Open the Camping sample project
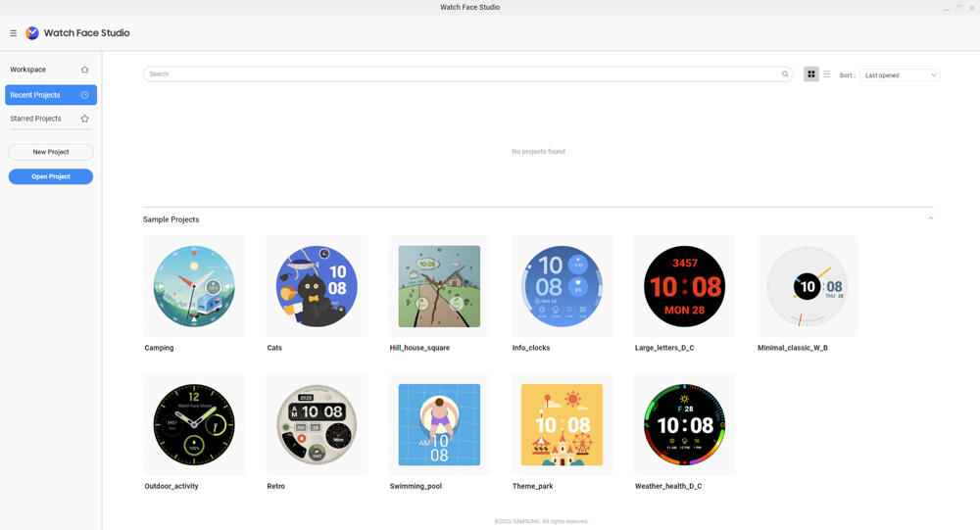This screenshot has width=980, height=530. point(194,286)
